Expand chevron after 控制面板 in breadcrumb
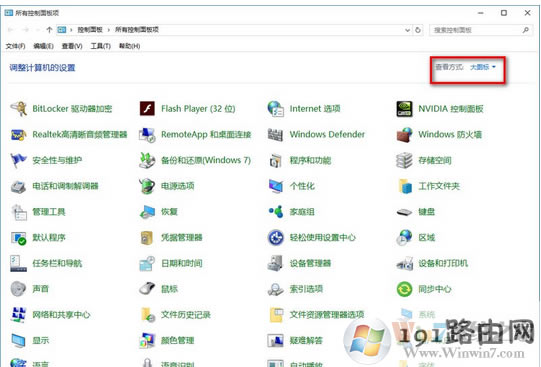Viewport: 541px width, 367px height. [x=109, y=30]
